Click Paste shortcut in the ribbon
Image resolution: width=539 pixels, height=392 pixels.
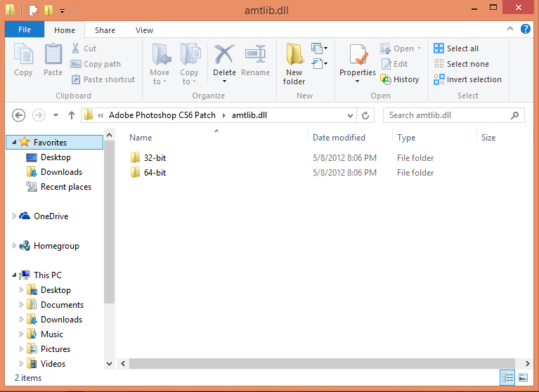(103, 79)
